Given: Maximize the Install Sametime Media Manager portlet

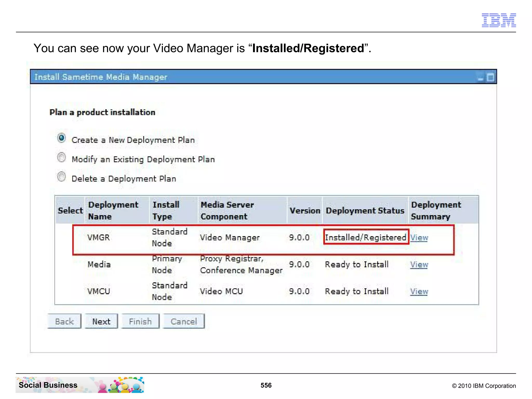Looking at the screenshot, I should 490,77.
